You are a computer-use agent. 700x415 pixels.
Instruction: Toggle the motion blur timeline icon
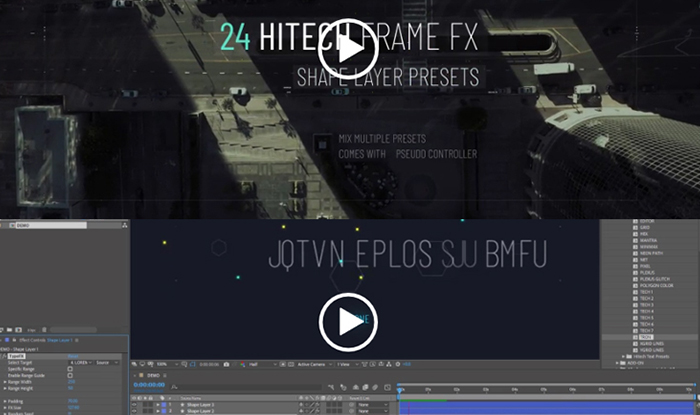point(375,387)
